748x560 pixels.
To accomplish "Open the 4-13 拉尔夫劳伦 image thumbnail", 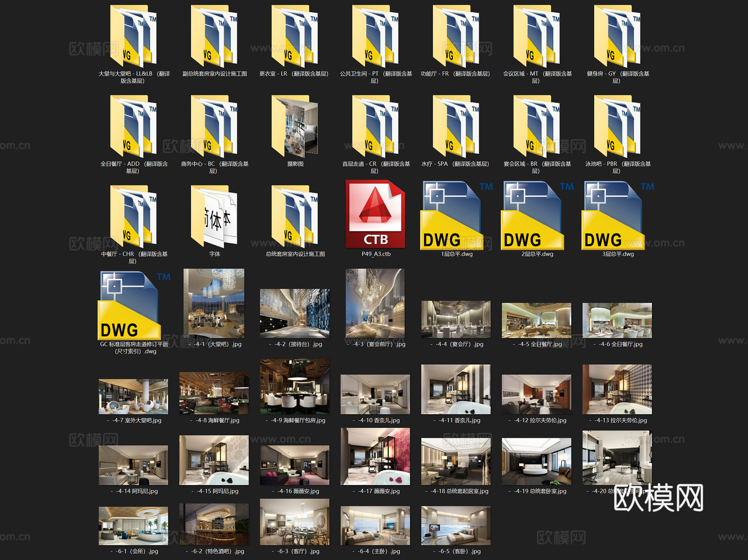I will point(617,390).
